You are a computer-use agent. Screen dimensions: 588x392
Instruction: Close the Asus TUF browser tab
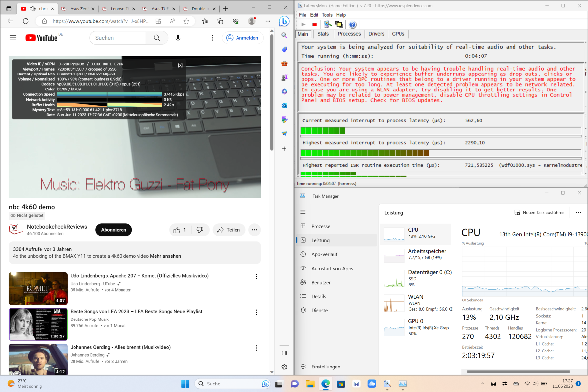click(x=174, y=9)
